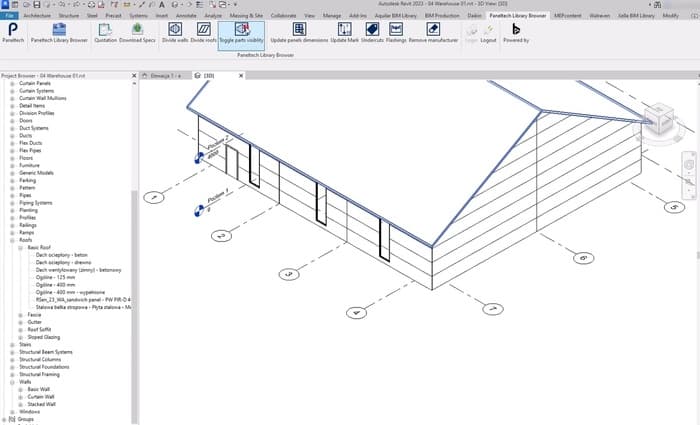Select Curtain Wall under Walls
The image size is (700, 425).
click(41, 397)
